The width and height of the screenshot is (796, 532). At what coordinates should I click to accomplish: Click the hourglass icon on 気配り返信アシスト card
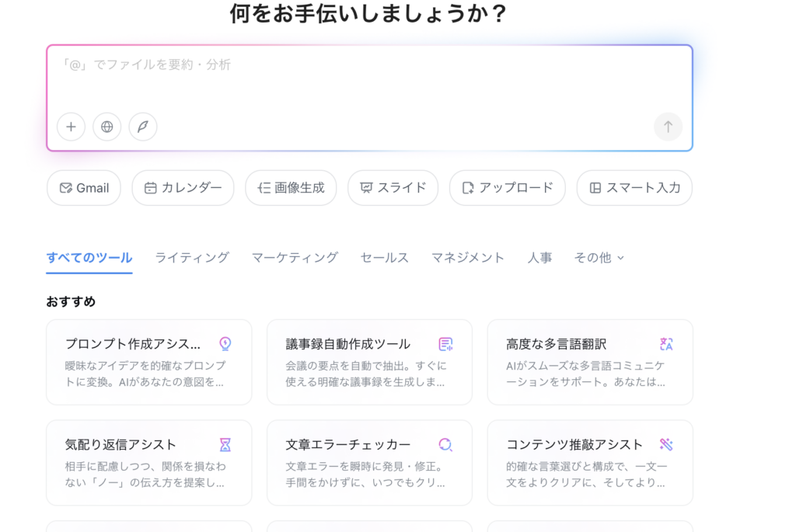coord(225,445)
